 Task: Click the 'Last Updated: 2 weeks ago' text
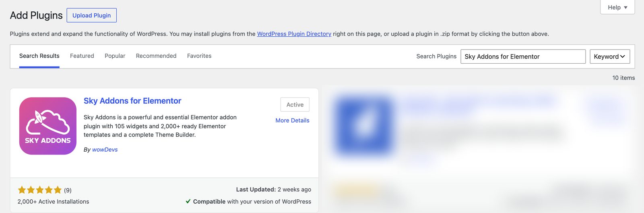pos(274,189)
